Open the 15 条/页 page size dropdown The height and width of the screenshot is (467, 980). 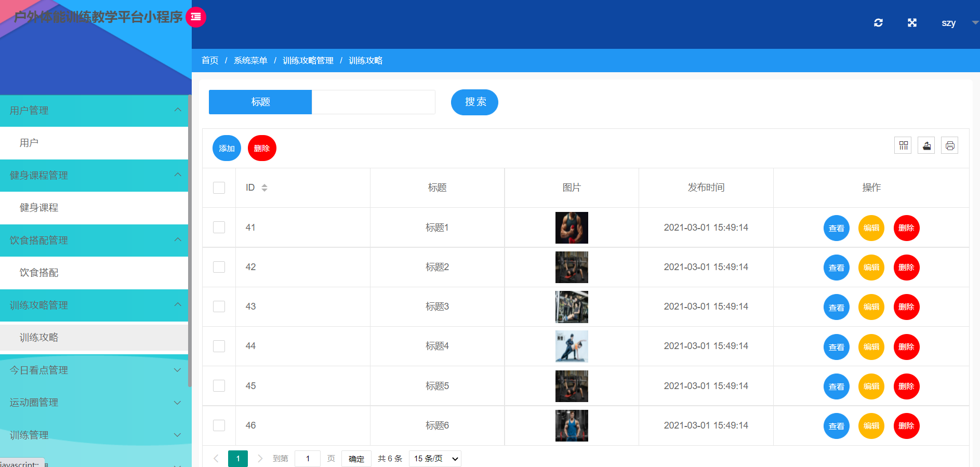435,459
